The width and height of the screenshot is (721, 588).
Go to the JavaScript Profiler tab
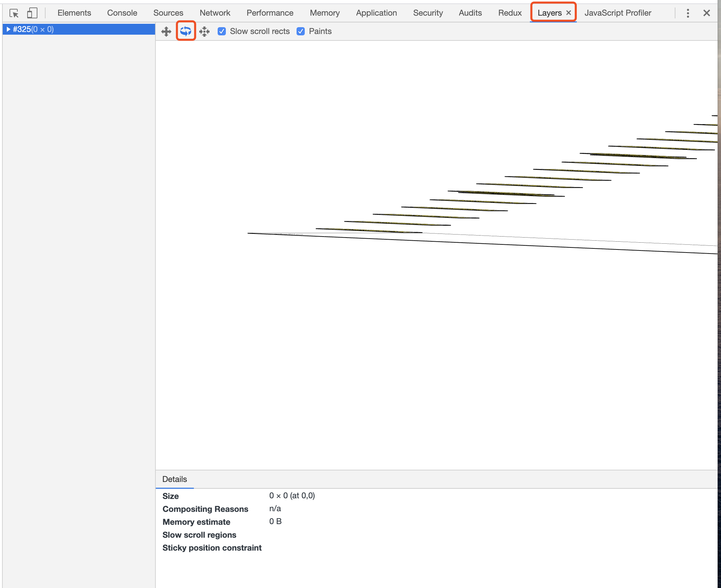click(x=618, y=13)
